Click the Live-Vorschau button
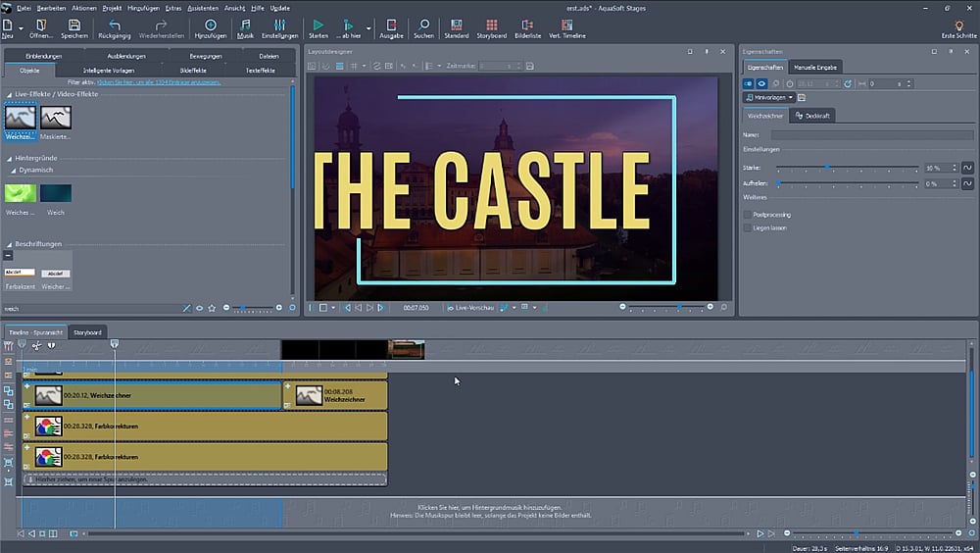The image size is (980, 553). (x=469, y=308)
